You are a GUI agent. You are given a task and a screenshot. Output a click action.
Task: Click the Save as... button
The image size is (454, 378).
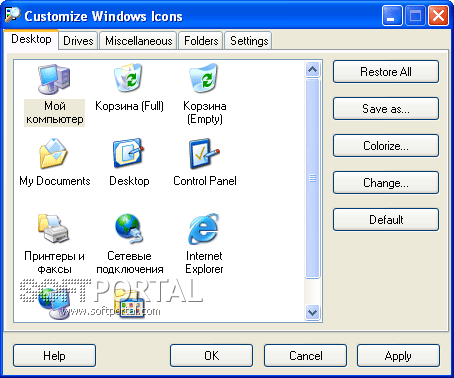pos(386,109)
